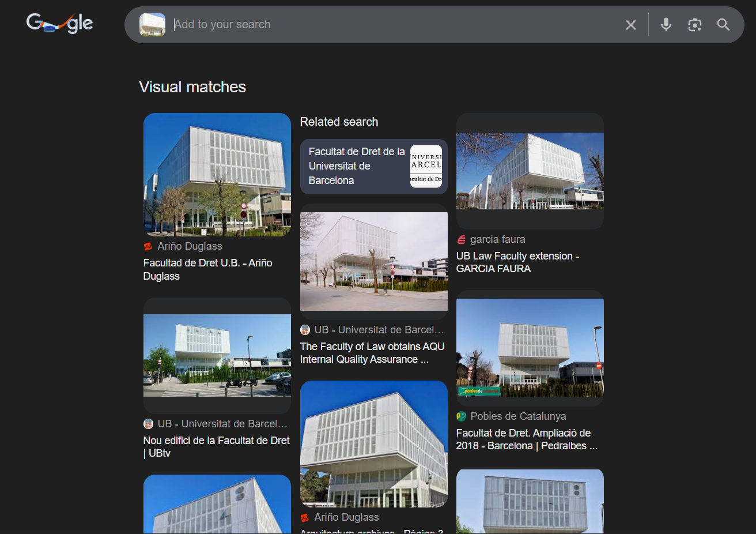Click source 'UB - Universitat de Barcel…' above 'The Faculty of Law obtains AQU'

point(379,330)
